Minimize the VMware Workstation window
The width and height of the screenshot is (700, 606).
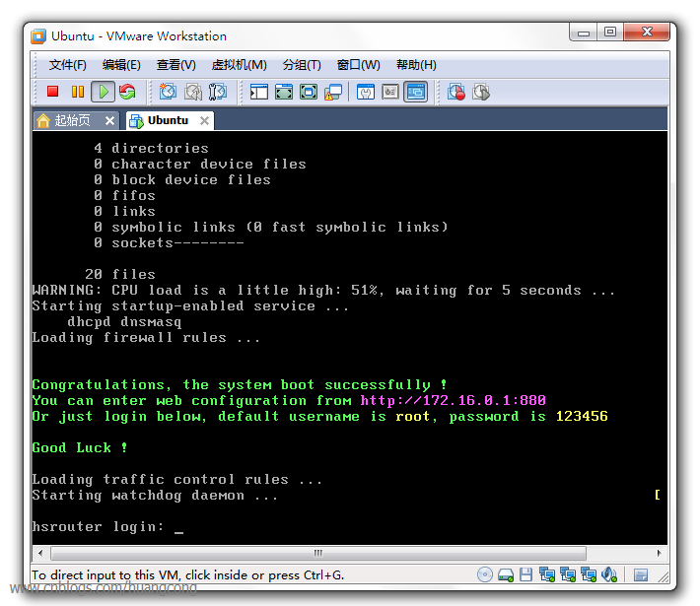(583, 33)
